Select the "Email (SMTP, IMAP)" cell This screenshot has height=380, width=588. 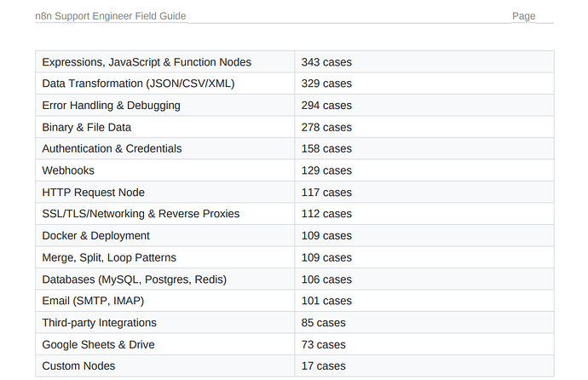click(93, 301)
